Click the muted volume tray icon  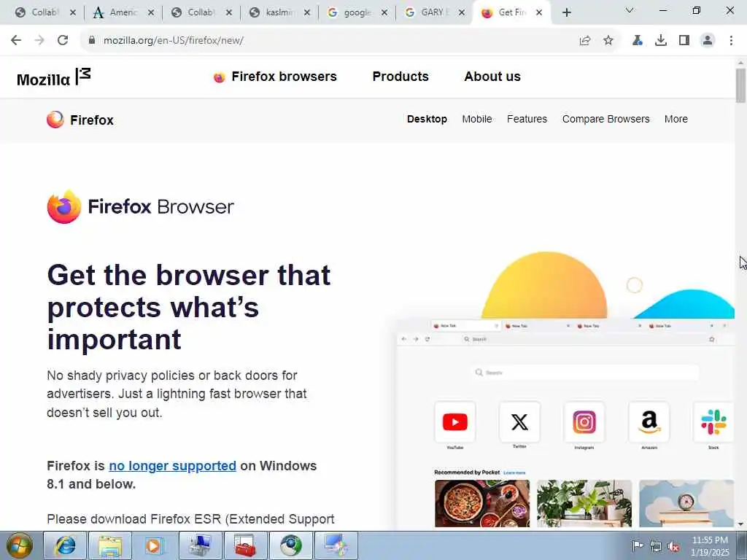click(x=673, y=547)
